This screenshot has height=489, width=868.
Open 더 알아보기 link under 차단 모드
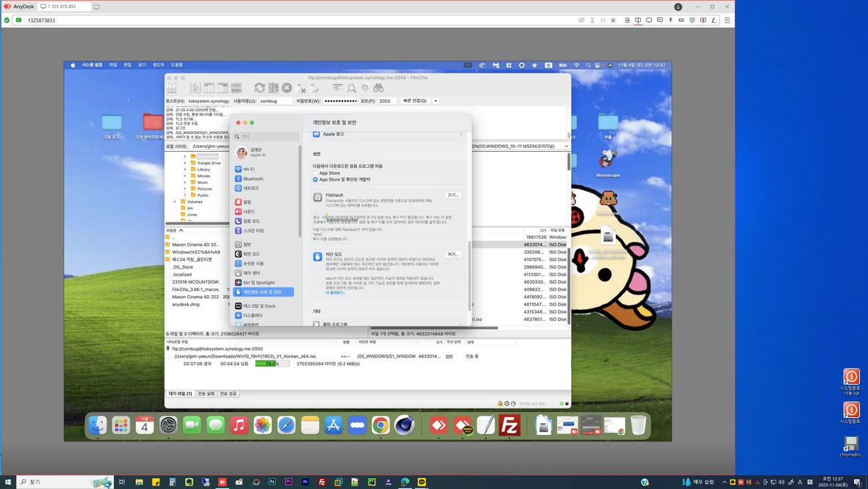335,292
